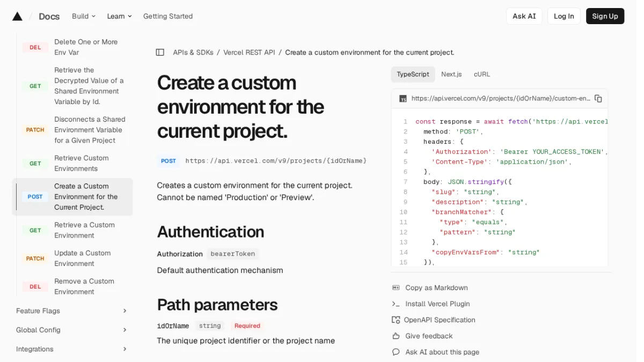Screen dimensions: 644x362
Task: Click the Ask AI chat bubble icon
Action: tap(396, 352)
